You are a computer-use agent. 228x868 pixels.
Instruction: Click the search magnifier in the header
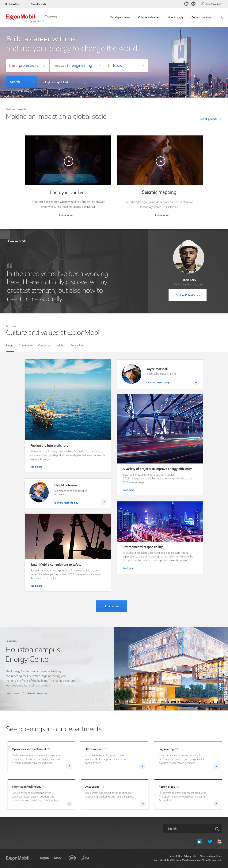pyautogui.click(x=221, y=17)
